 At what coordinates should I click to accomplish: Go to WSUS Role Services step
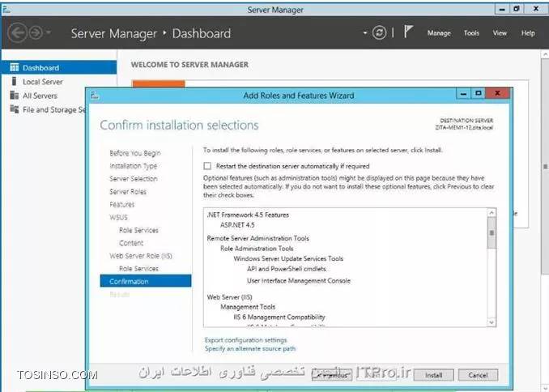tap(138, 230)
